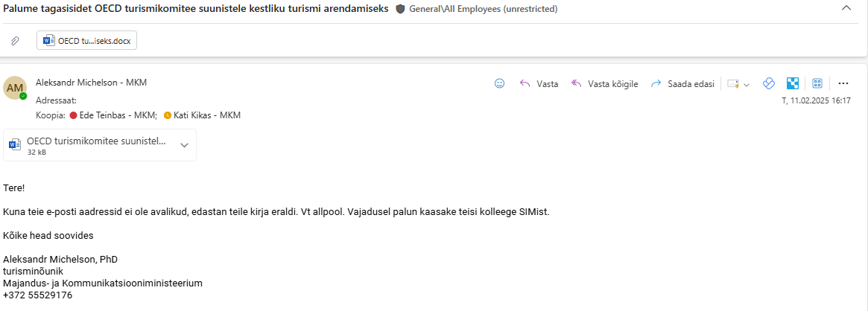This screenshot has height=311, width=868.
Task: Click the paperclip attachments icon
Action: pos(16,40)
